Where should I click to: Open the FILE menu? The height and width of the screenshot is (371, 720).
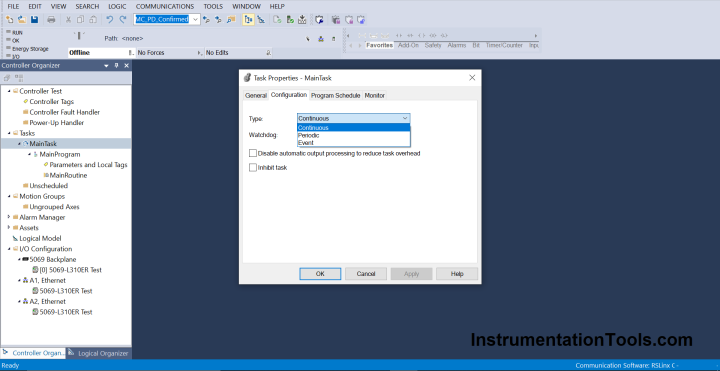point(13,6)
